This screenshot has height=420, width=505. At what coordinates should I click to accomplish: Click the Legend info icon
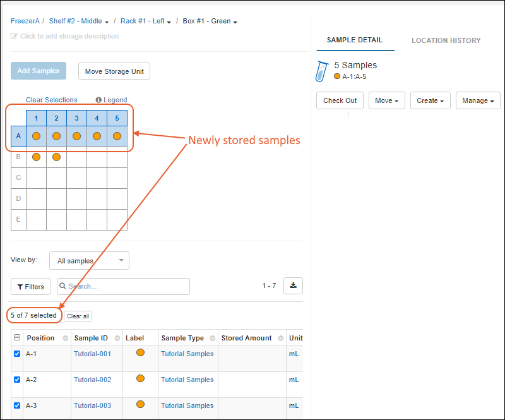tap(98, 100)
